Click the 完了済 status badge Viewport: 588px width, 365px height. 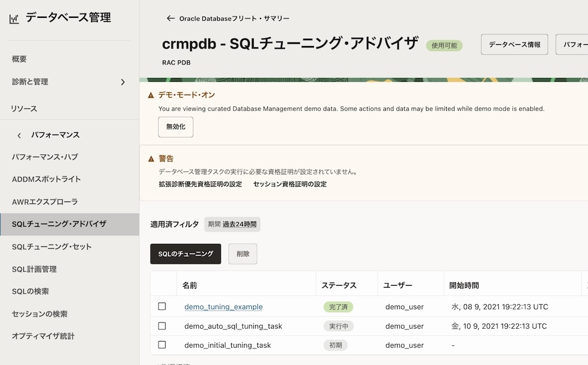click(x=339, y=307)
